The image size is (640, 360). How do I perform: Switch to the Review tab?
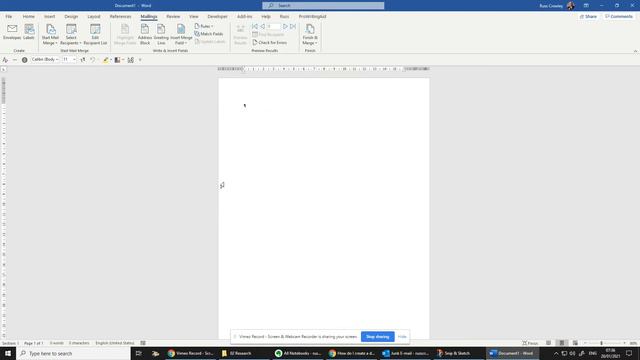173,16
